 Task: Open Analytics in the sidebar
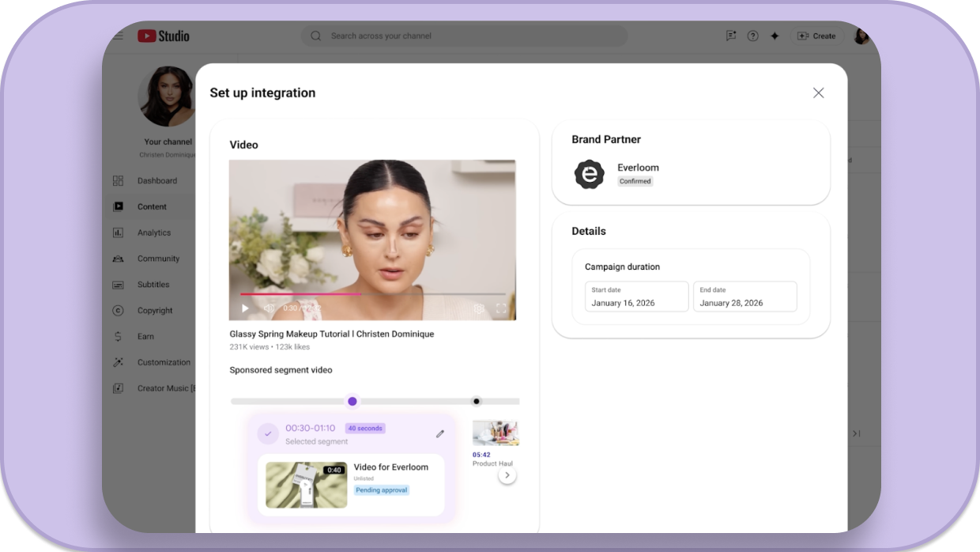tap(153, 233)
